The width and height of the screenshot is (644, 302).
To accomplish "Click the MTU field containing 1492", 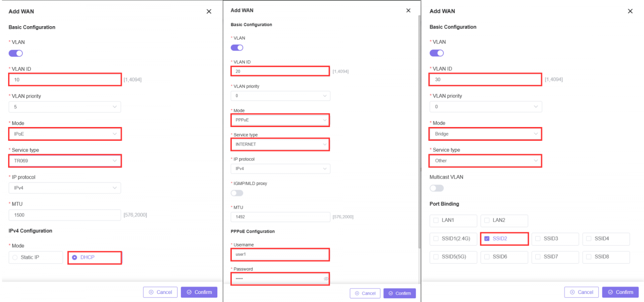I will click(x=280, y=217).
